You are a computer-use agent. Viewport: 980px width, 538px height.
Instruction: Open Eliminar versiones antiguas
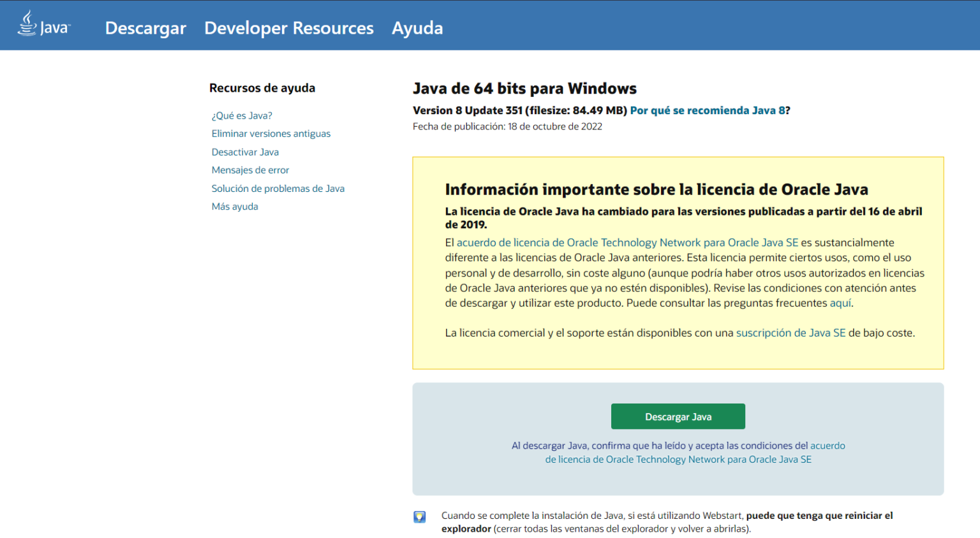[271, 133]
